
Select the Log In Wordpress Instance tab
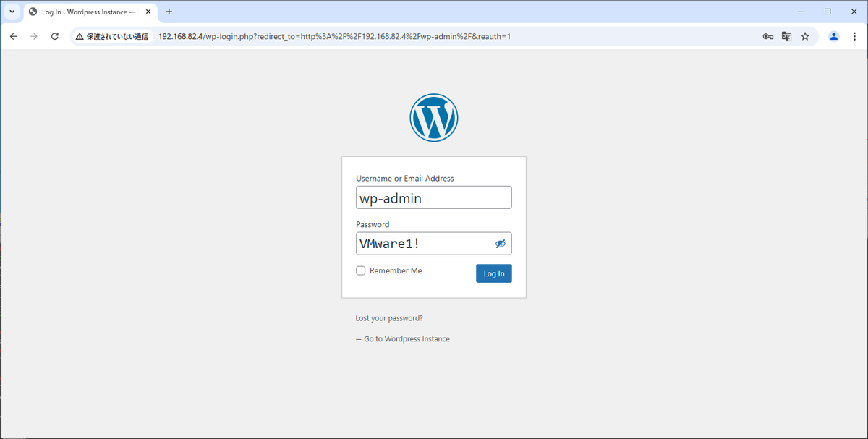[90, 12]
